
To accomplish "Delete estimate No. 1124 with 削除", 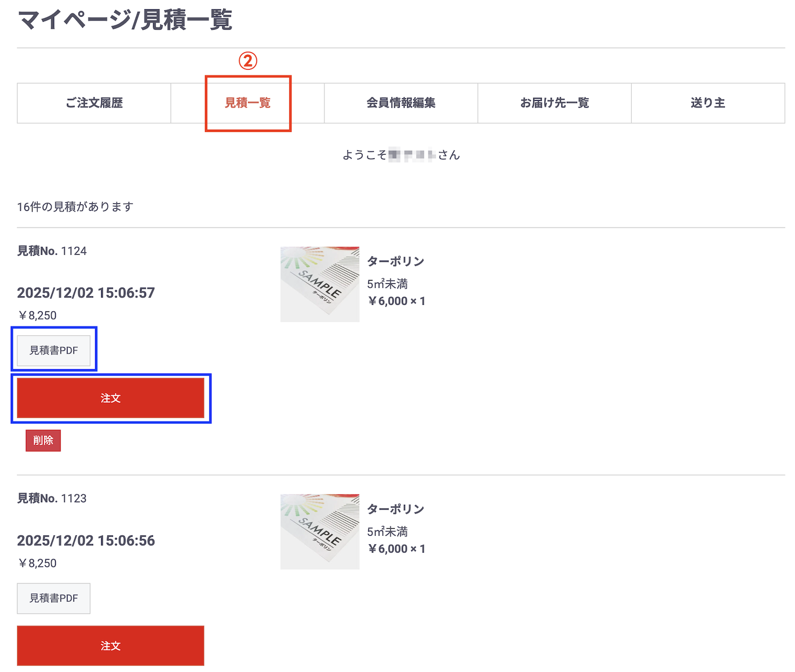I will (43, 440).
